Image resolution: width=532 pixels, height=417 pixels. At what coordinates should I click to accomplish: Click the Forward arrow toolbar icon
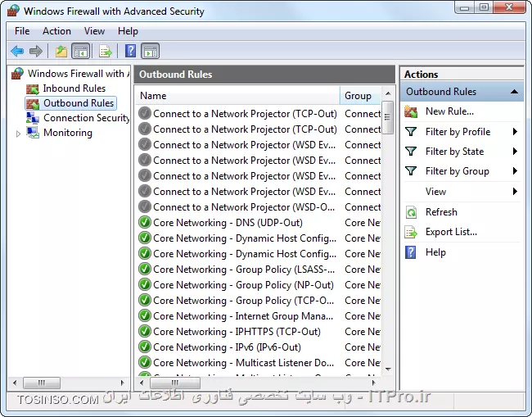click(36, 52)
